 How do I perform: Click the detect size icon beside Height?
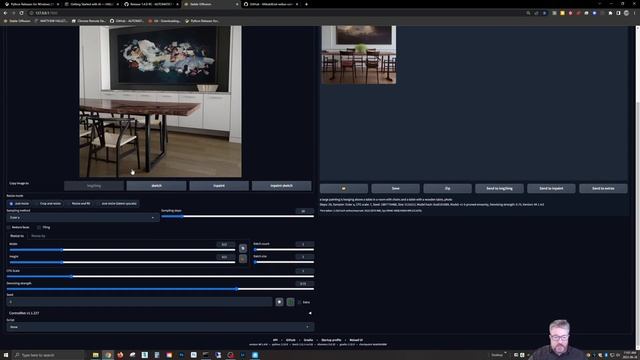click(x=243, y=259)
